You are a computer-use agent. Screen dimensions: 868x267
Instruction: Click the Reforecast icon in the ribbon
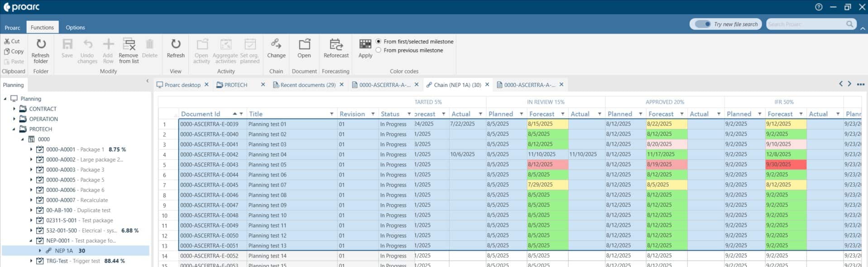click(x=336, y=44)
